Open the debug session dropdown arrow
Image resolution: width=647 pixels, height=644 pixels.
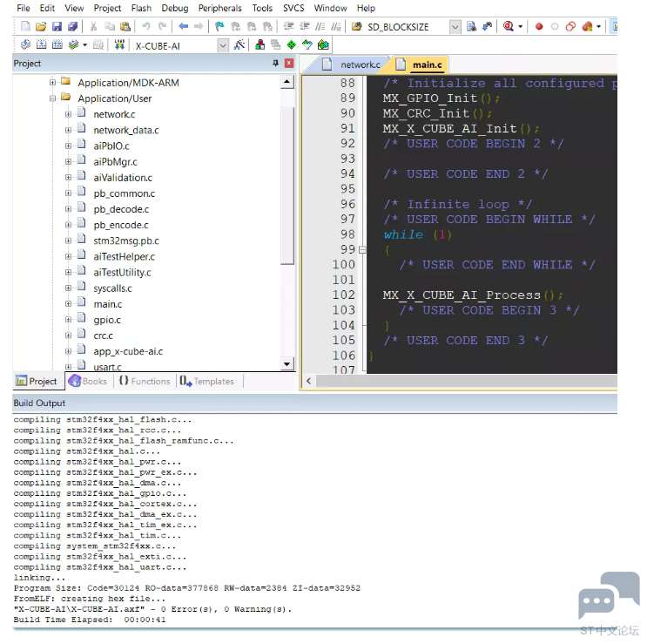(521, 27)
